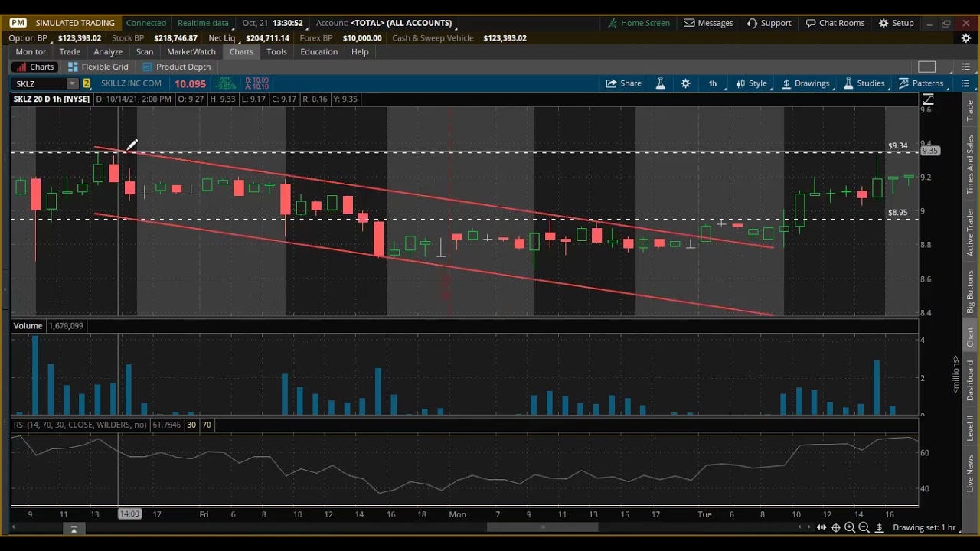Viewport: 980px width, 551px height.
Task: Open the Patterns dropdown
Action: pos(920,83)
